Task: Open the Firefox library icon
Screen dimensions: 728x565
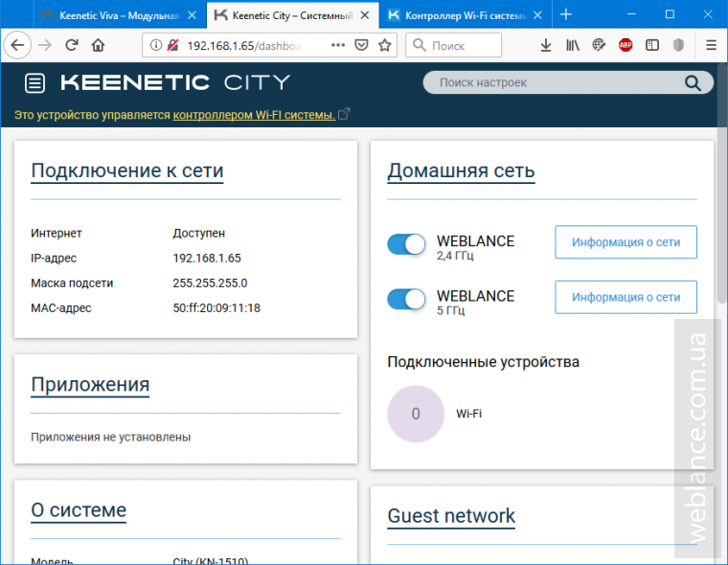Action: tap(573, 45)
